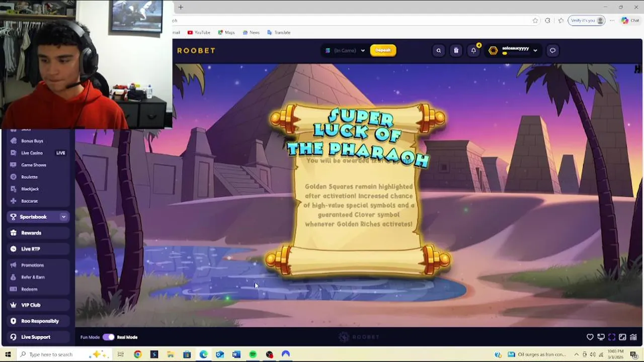Open Outlook from the taskbar
The height and width of the screenshot is (362, 644).
coord(220,354)
